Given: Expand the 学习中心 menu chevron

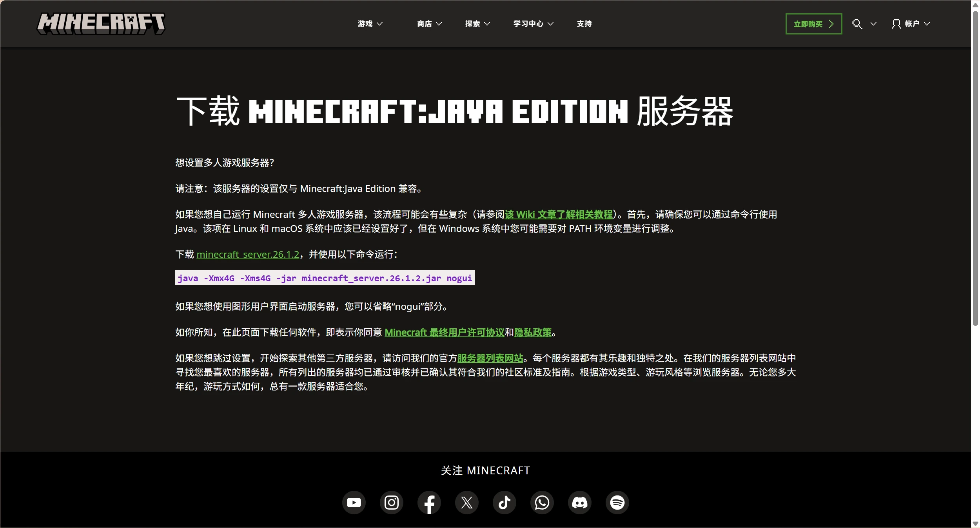Looking at the screenshot, I should point(550,24).
